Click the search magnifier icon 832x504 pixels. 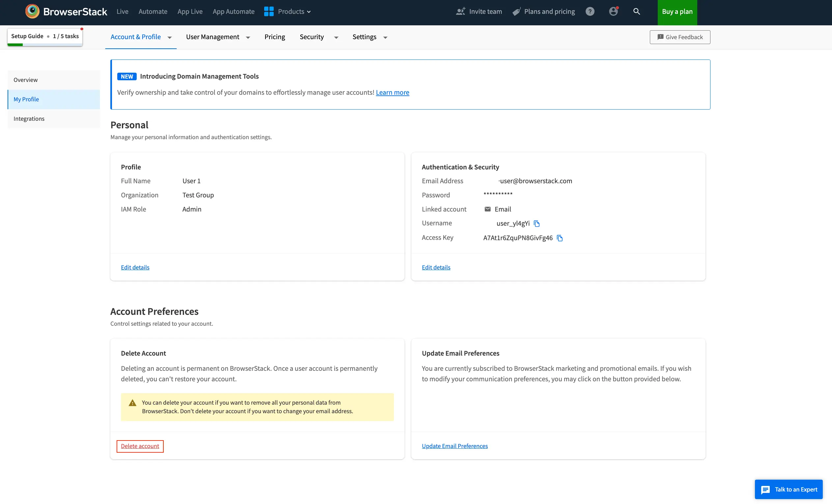(636, 12)
